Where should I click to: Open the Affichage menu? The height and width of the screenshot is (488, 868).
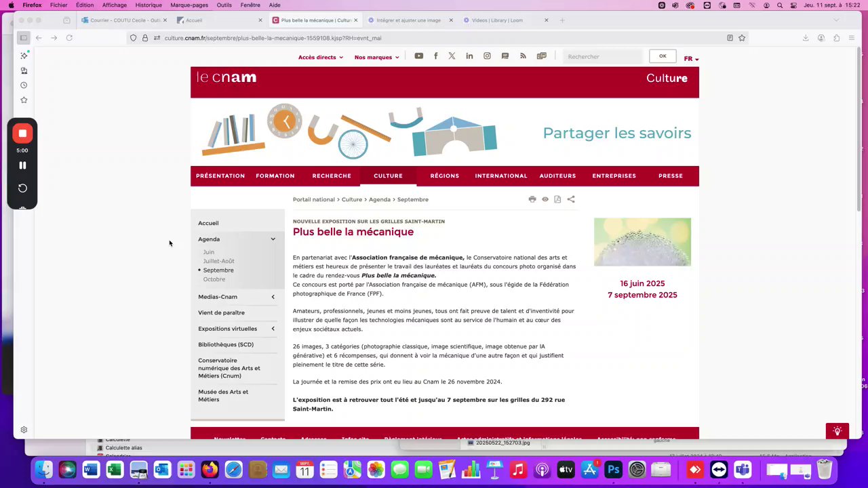tap(115, 5)
